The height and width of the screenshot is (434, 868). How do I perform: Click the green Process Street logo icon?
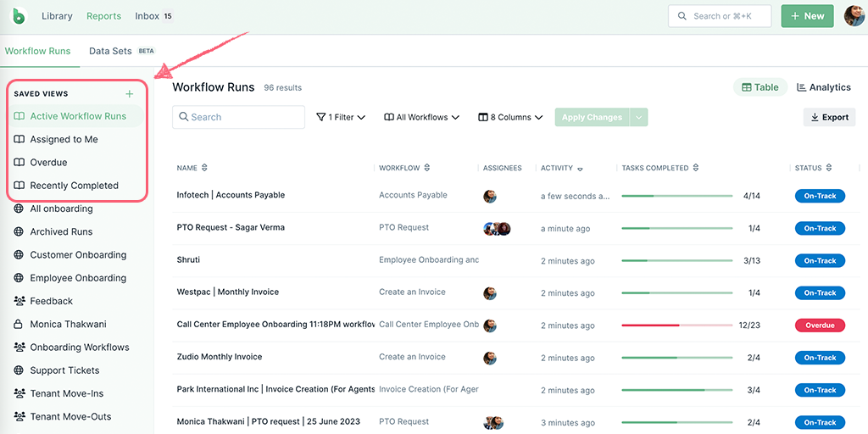pyautogui.click(x=19, y=16)
